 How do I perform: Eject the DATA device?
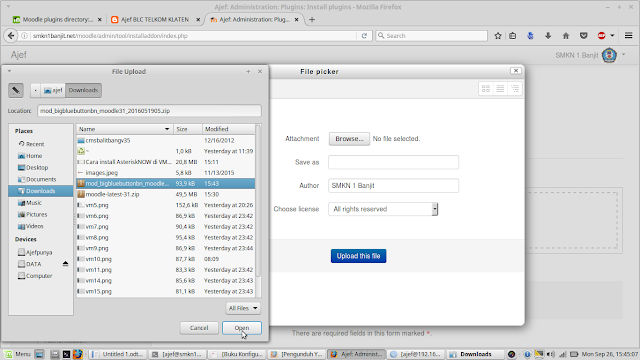65,264
